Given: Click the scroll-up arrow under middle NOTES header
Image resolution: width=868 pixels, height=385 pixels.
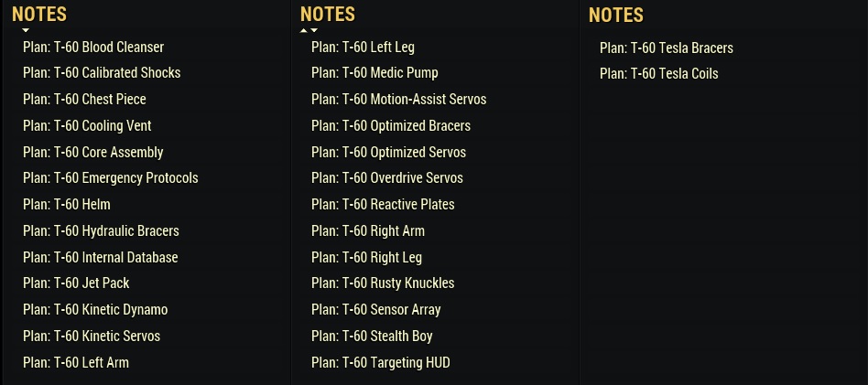Looking at the screenshot, I should (304, 30).
